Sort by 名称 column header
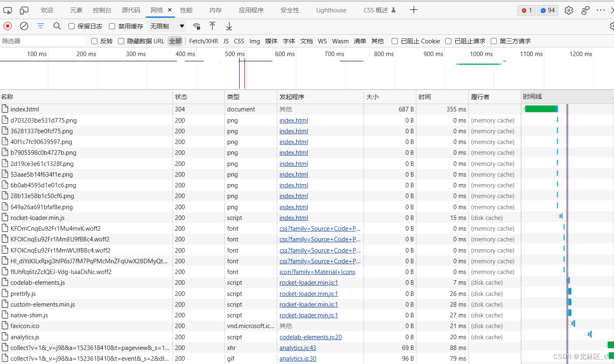 pyautogui.click(x=86, y=97)
